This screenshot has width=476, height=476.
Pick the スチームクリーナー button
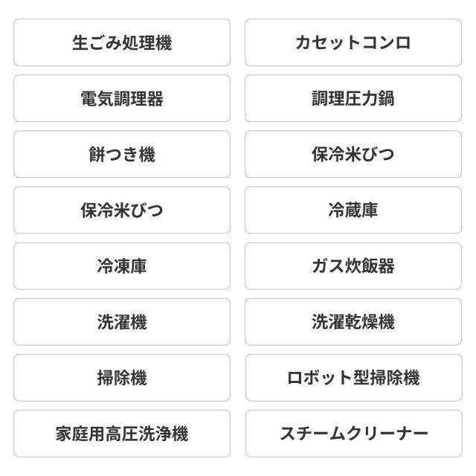coord(353,434)
